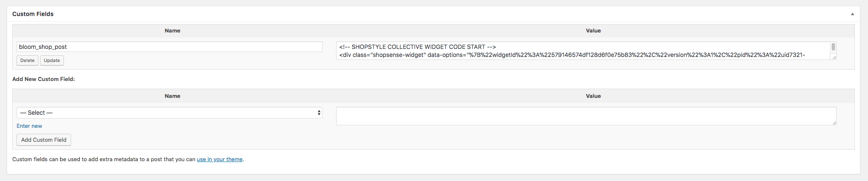868x181 pixels.
Task: Click resize grip of widget code textarea
Action: pos(834,57)
